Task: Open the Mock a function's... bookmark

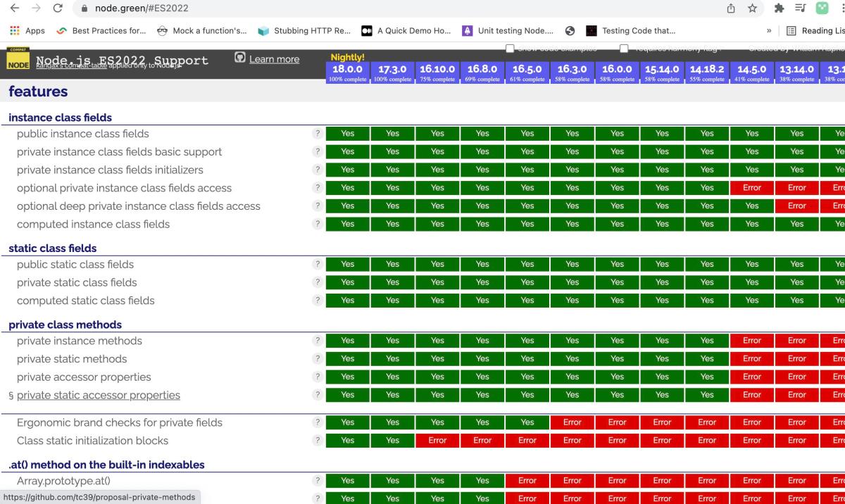Action: pyautogui.click(x=201, y=30)
